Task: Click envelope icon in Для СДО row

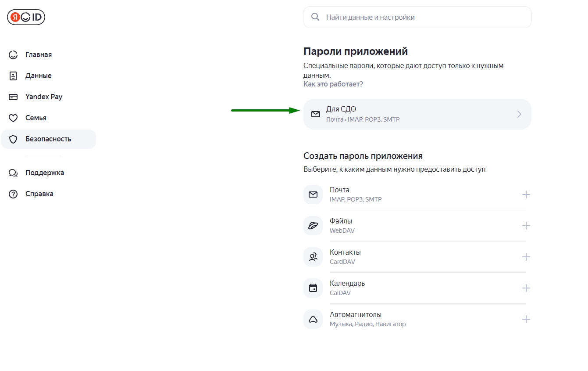Action: click(x=316, y=114)
